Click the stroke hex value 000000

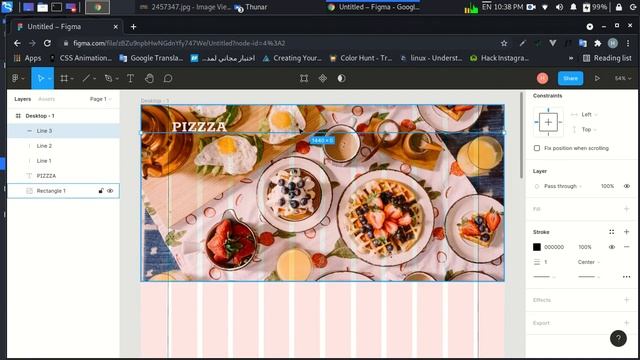(554, 247)
